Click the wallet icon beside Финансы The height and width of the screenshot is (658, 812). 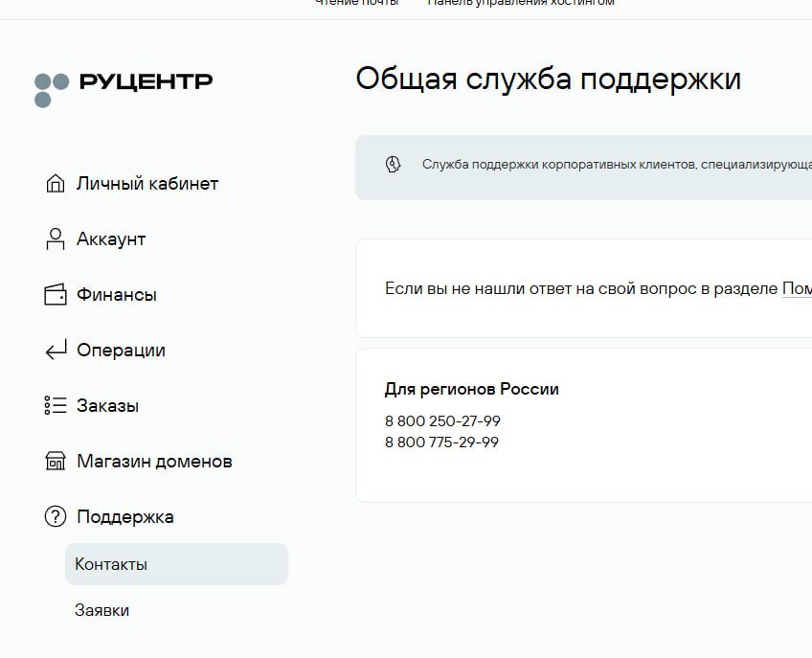tap(56, 294)
